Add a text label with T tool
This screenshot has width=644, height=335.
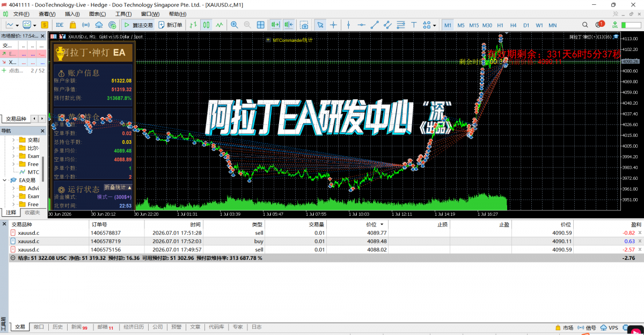(414, 25)
